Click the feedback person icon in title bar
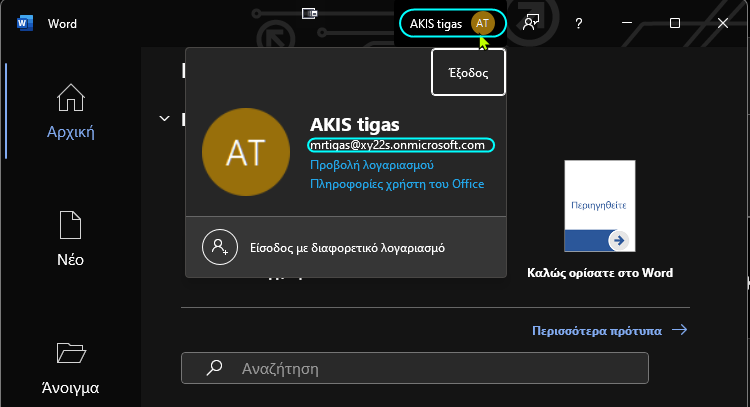This screenshot has width=750, height=407. tap(531, 22)
